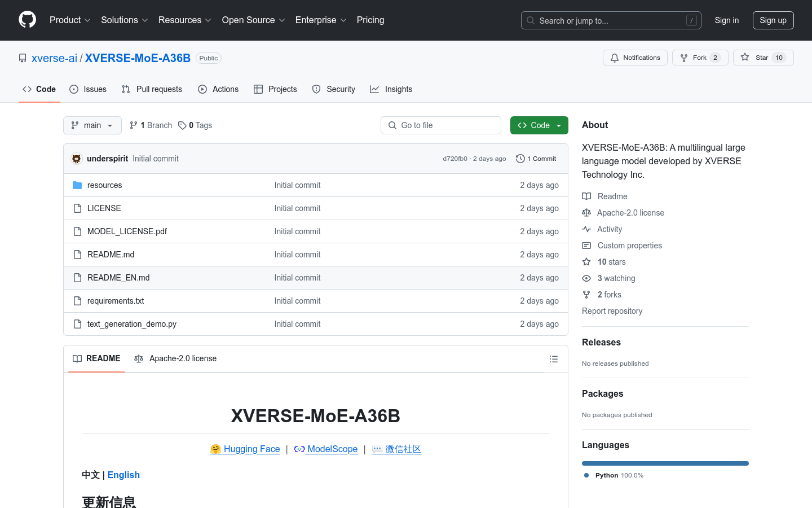The height and width of the screenshot is (508, 812).
Task: Switch to the Issues tab
Action: coord(88,89)
